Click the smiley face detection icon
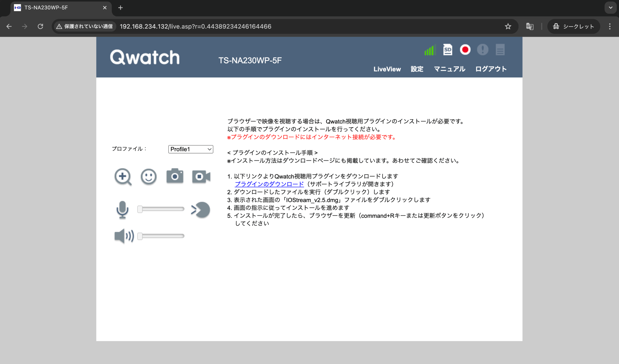 click(x=149, y=177)
